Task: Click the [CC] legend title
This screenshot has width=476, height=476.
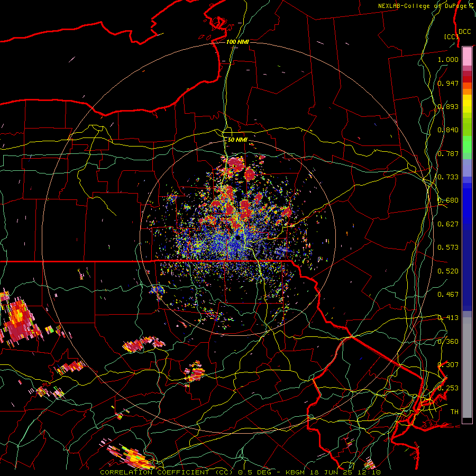Action: pyautogui.click(x=451, y=36)
